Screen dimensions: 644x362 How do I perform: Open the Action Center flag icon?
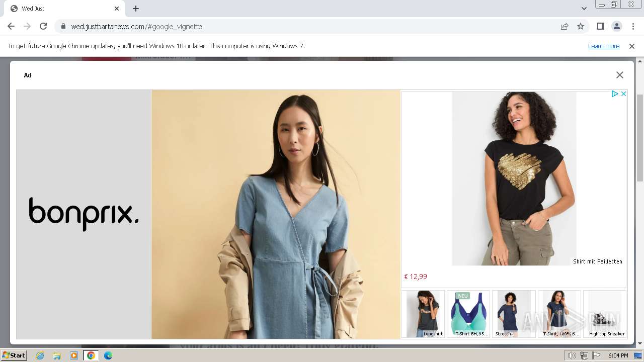(x=596, y=355)
